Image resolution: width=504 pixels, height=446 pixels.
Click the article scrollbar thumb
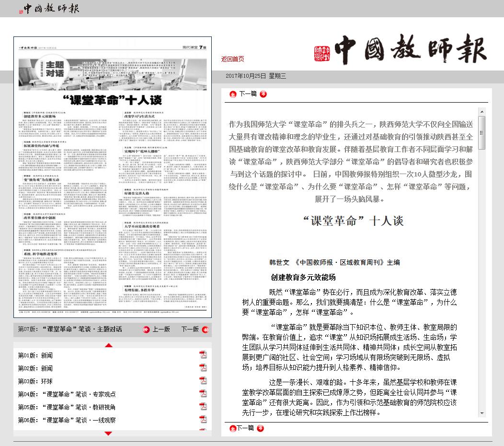point(482,132)
